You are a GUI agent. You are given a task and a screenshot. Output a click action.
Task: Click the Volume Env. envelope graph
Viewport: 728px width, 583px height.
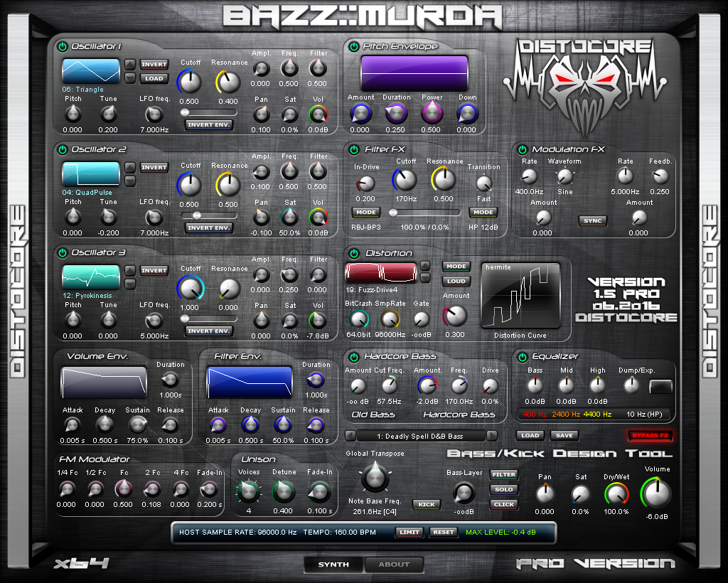coord(104,382)
